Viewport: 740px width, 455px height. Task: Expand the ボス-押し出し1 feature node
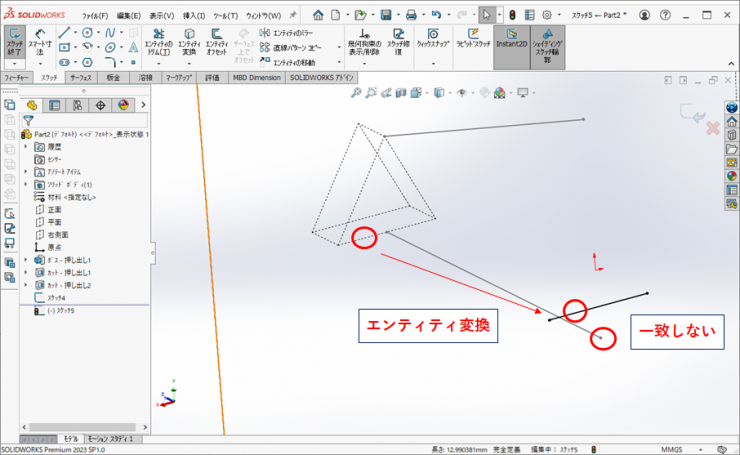click(x=26, y=260)
